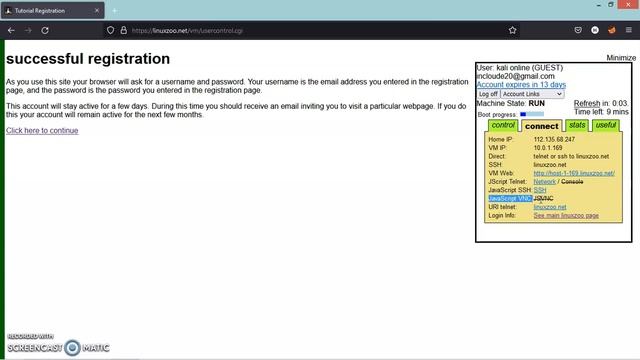640x360 pixels.
Task: Open the orange fox extension icon
Action: 611,30
